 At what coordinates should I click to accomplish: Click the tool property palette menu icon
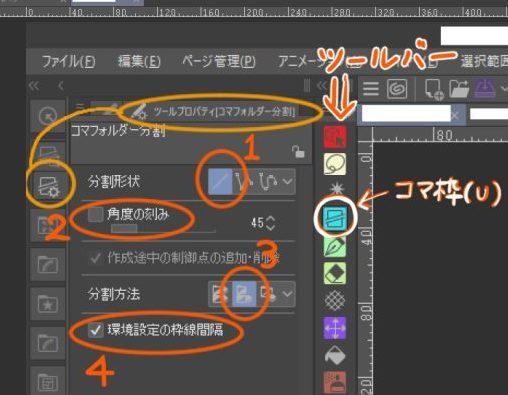[x=80, y=107]
